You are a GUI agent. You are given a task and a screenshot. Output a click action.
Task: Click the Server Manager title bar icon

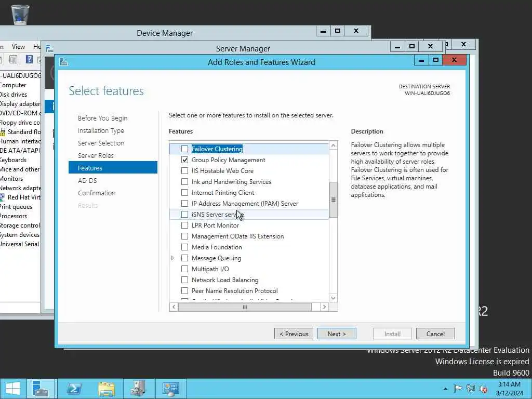[x=50, y=48]
